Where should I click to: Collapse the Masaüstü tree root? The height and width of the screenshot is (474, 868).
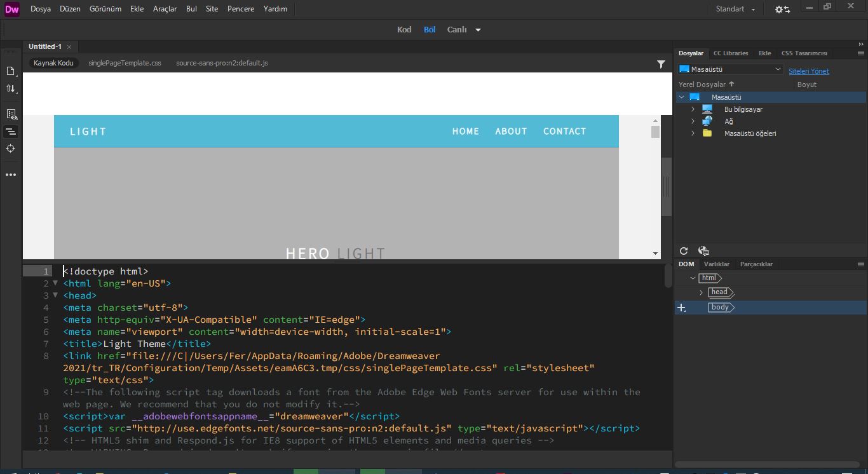pos(682,97)
